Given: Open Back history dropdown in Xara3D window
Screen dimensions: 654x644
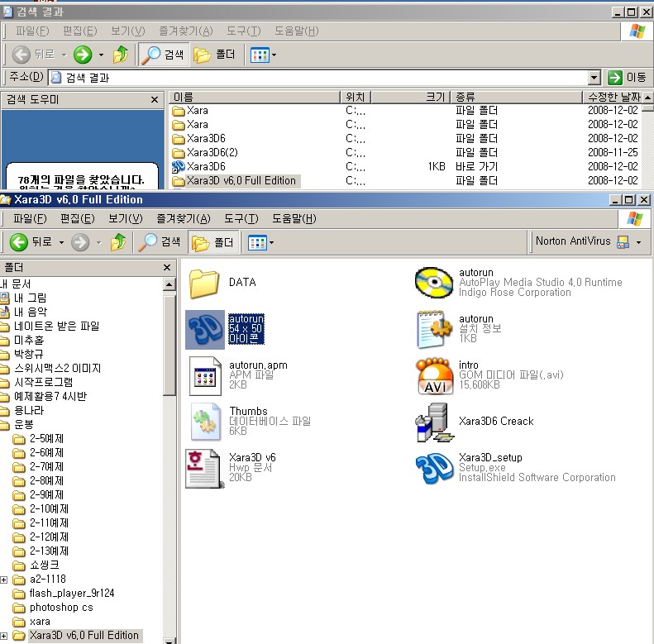Looking at the screenshot, I should pos(61,242).
